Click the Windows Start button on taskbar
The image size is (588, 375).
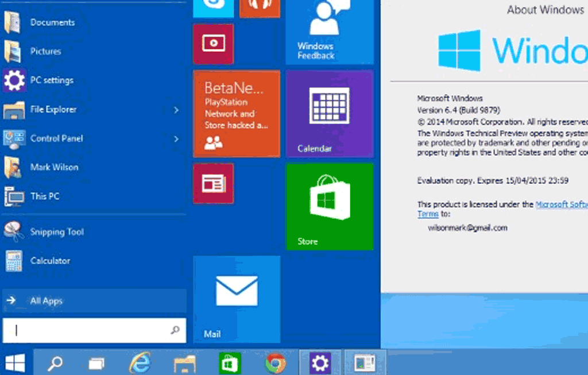(15, 362)
